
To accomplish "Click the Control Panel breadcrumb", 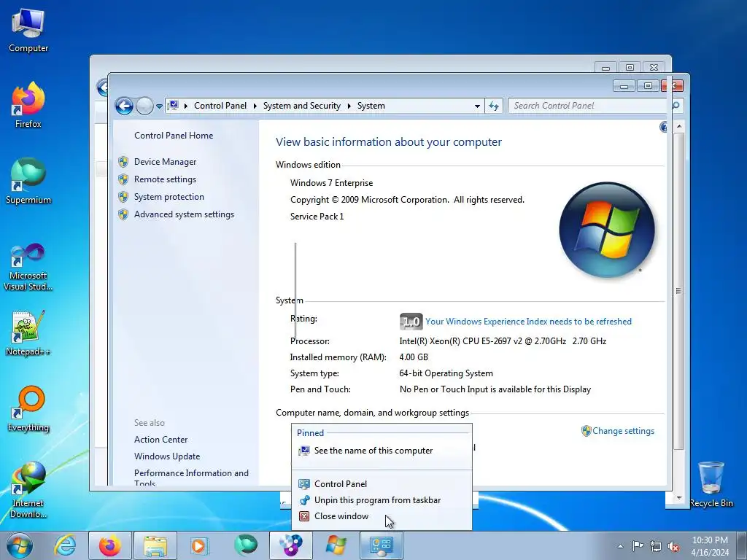I will [220, 106].
